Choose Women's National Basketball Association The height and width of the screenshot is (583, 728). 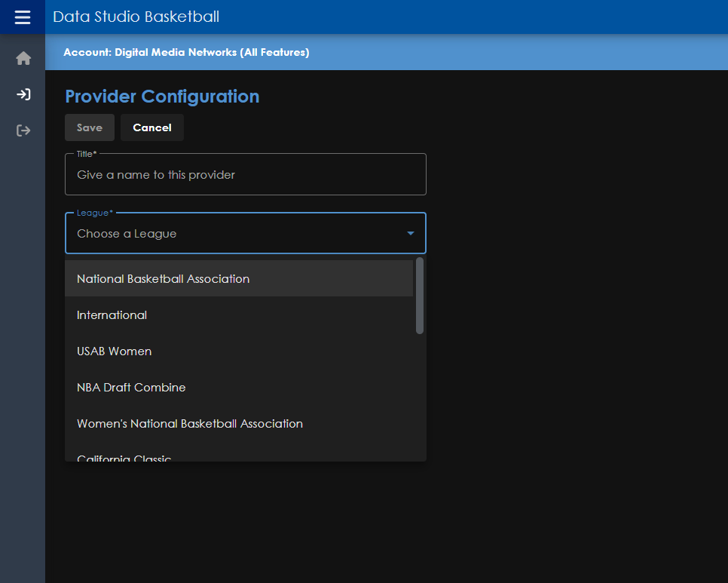click(190, 424)
